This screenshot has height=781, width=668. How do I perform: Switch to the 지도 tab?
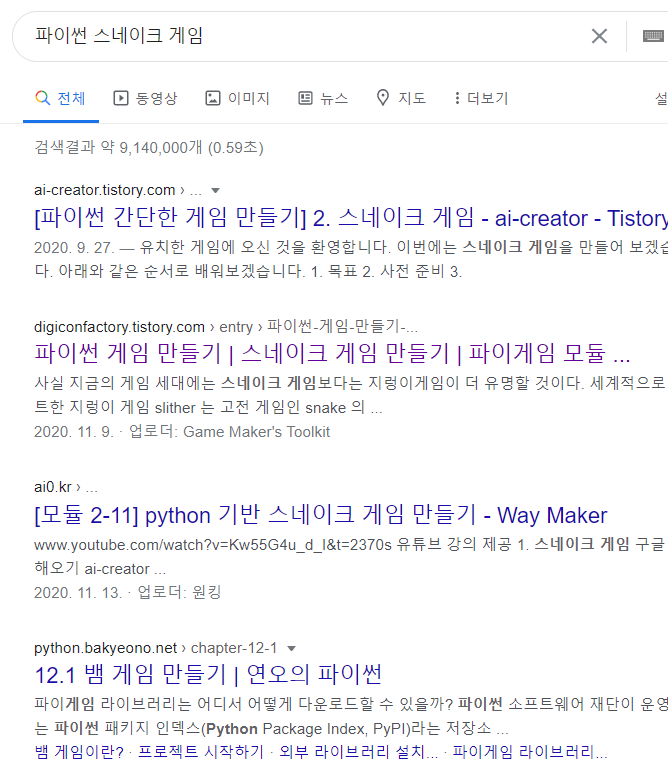[x=401, y=98]
